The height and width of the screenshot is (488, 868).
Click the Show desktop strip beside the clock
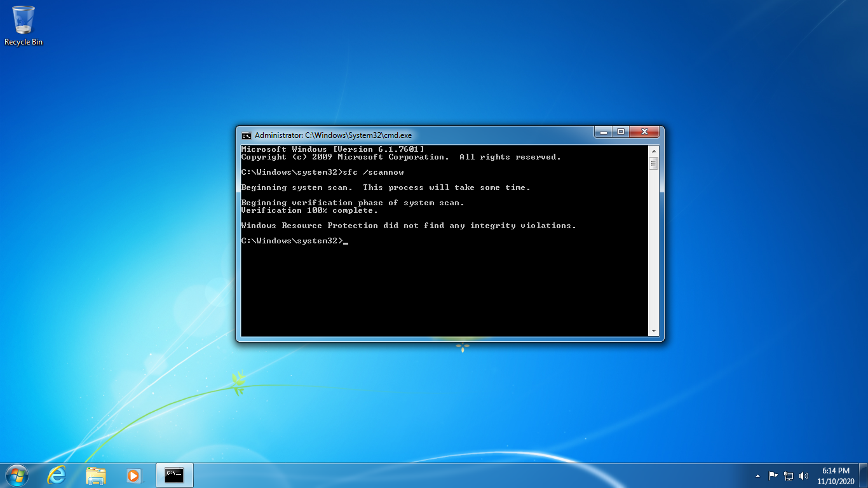tap(863, 475)
